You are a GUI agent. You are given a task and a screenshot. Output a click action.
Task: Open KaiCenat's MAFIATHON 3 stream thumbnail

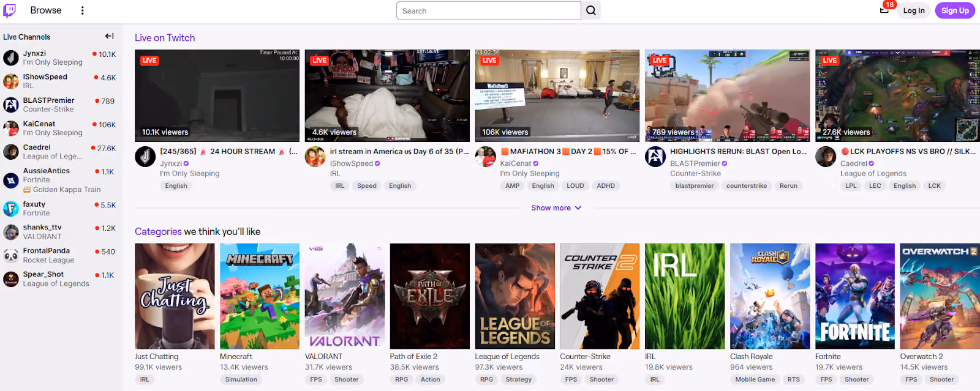(x=557, y=95)
